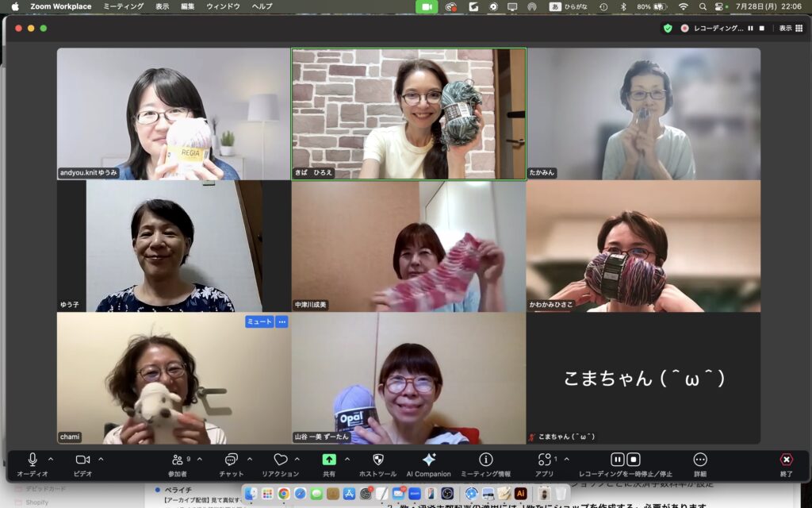Open the 参加者 participants panel

coord(177,460)
